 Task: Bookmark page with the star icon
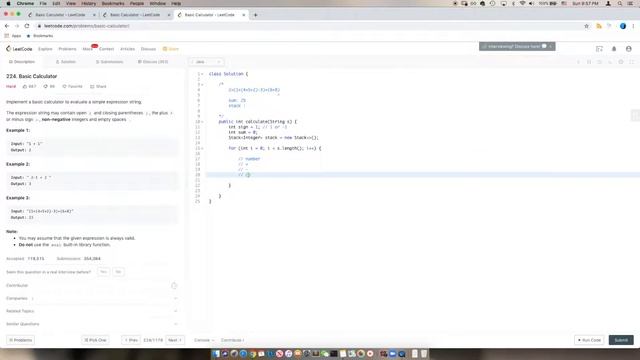tap(587, 26)
